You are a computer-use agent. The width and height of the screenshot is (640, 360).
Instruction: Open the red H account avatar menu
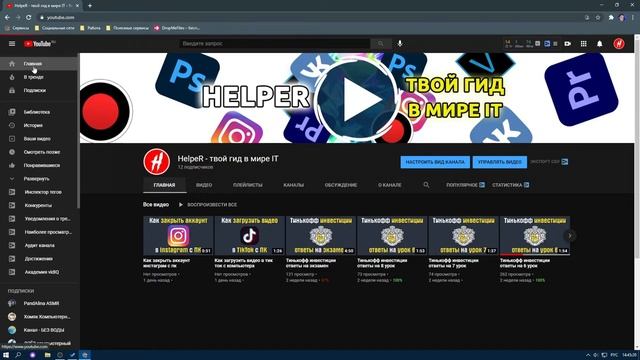[x=619, y=44]
